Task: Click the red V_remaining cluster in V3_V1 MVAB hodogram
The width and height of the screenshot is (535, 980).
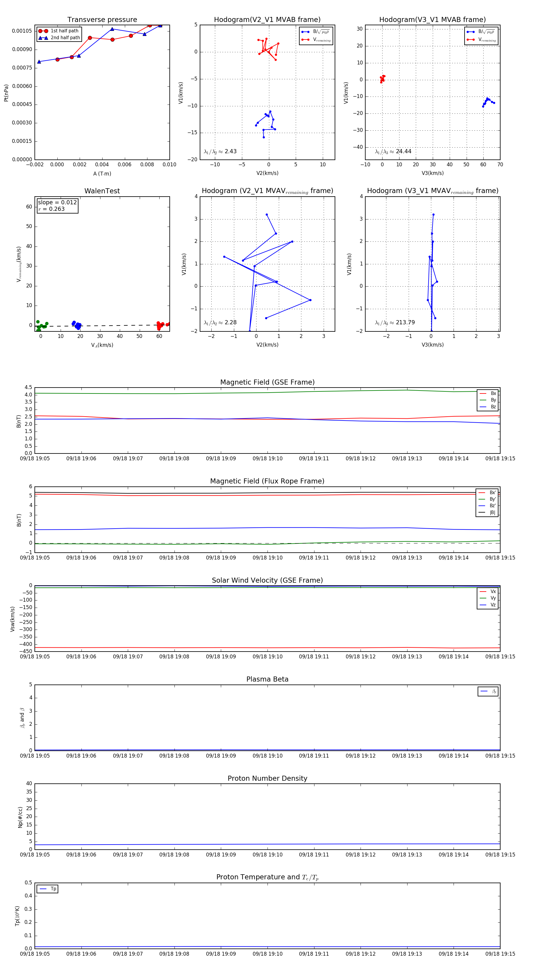Action: click(x=382, y=79)
